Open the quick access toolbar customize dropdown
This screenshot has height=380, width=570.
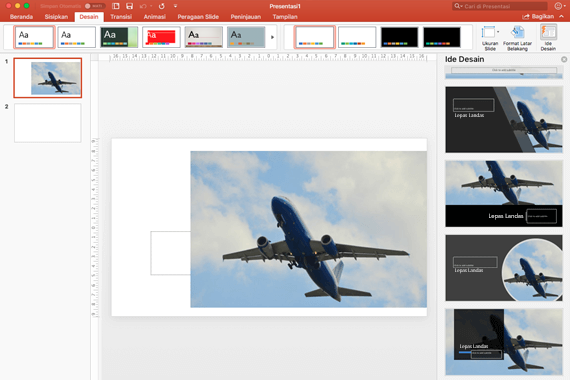click(175, 6)
